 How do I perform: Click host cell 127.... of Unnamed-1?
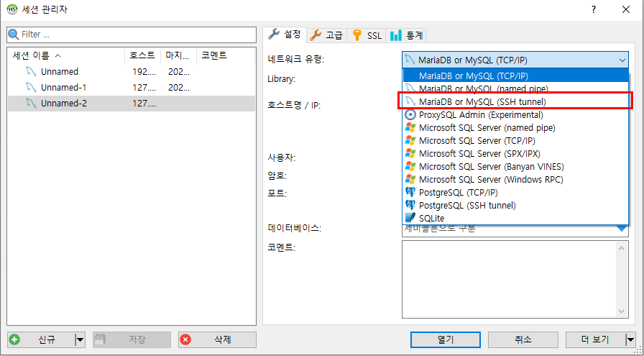click(x=144, y=88)
